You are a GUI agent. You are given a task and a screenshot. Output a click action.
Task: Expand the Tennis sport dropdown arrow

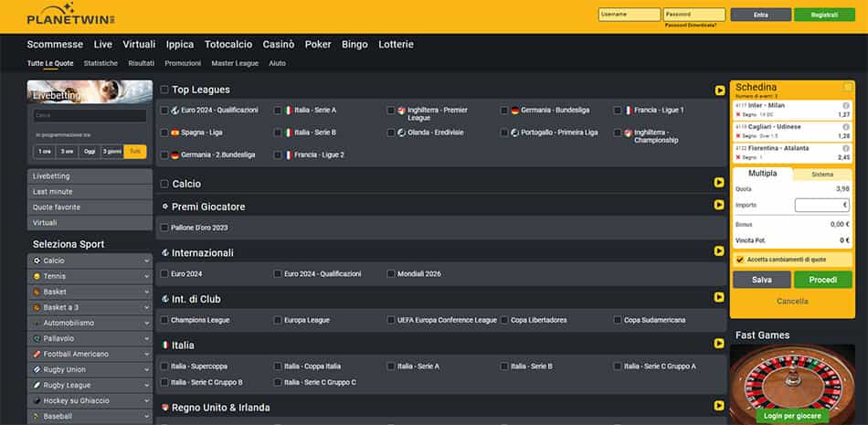147,277
